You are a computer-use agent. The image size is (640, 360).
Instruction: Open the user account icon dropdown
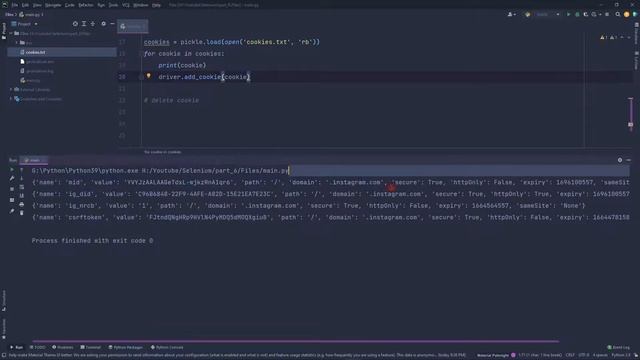(x=511, y=14)
